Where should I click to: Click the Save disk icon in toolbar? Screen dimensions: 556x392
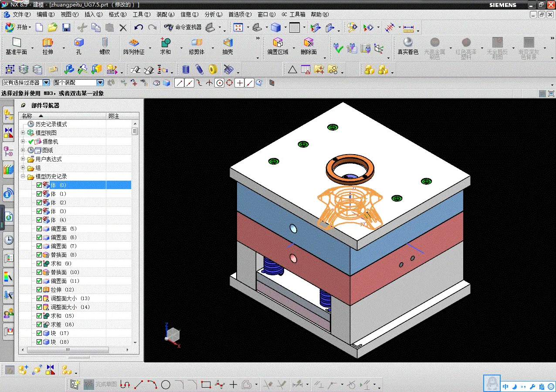[x=66, y=27]
